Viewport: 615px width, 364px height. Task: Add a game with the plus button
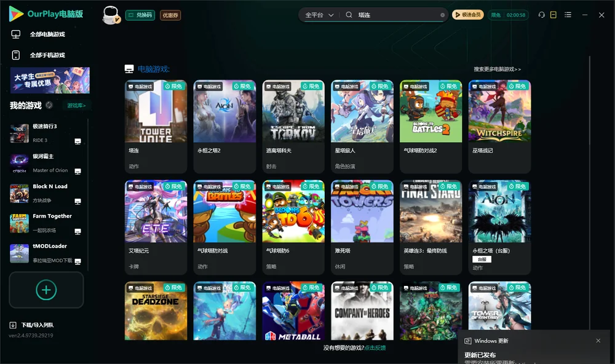(x=46, y=290)
